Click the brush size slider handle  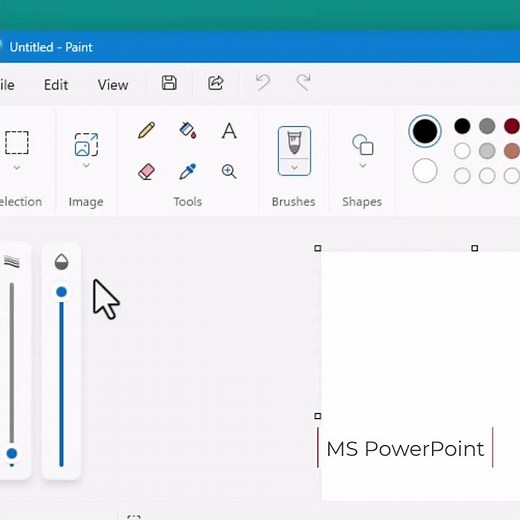pyautogui.click(x=12, y=453)
